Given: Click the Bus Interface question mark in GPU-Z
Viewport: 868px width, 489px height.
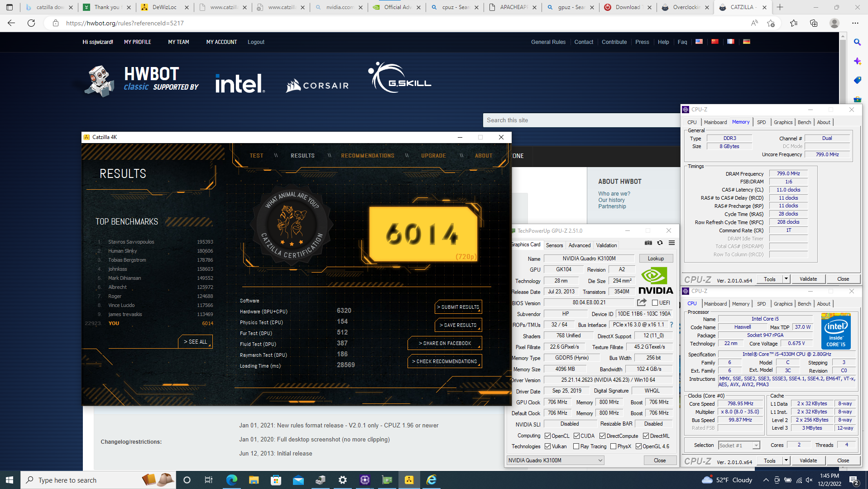Looking at the screenshot, I should (x=671, y=325).
